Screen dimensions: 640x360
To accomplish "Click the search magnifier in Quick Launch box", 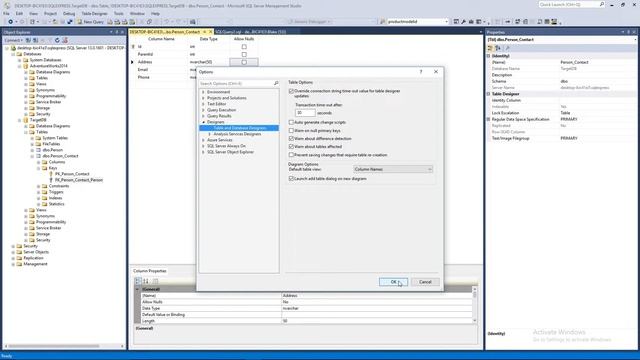I will [602, 4].
